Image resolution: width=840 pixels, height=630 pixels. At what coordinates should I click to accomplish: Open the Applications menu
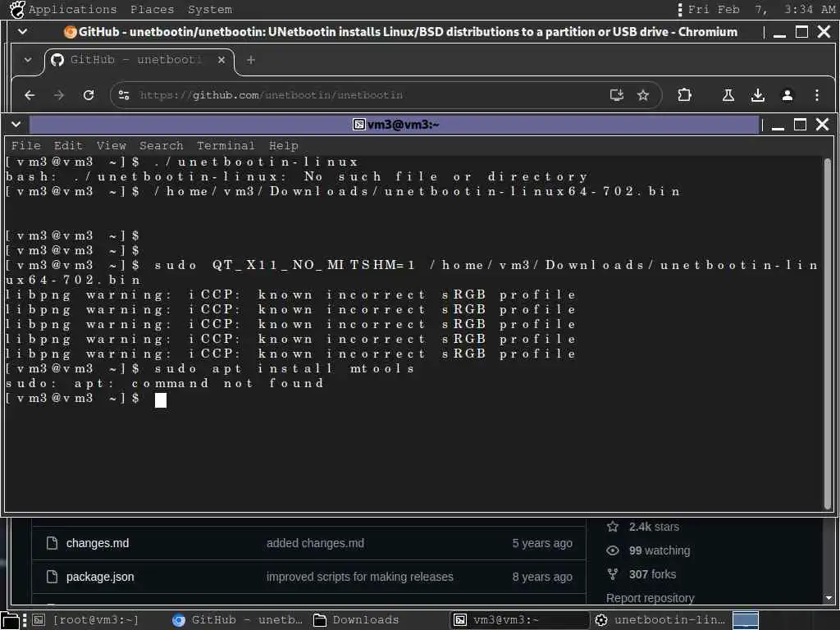coord(72,9)
